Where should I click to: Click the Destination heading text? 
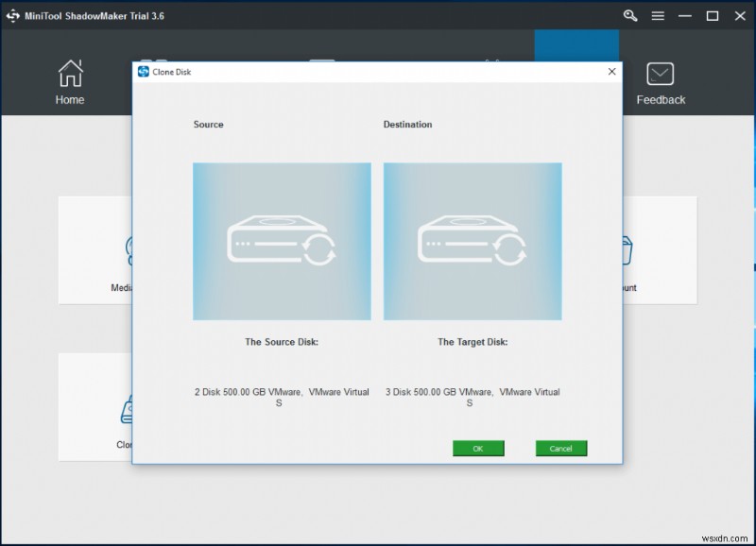click(x=407, y=125)
